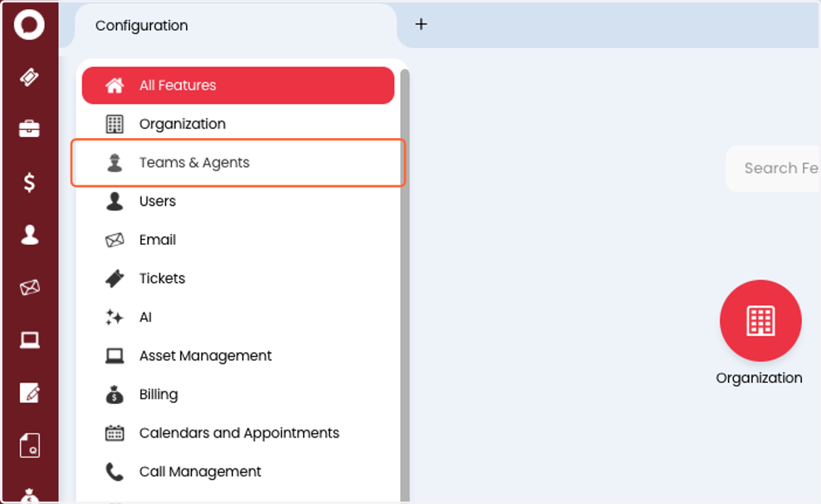Image resolution: width=821 pixels, height=504 pixels.
Task: Click the laptop icon beside Asset Management
Action: tap(114, 356)
